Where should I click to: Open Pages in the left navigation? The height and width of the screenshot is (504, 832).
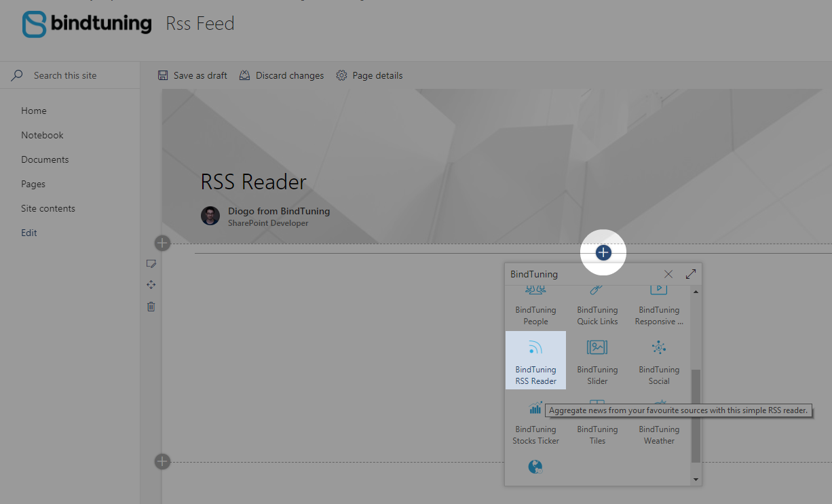coord(33,184)
